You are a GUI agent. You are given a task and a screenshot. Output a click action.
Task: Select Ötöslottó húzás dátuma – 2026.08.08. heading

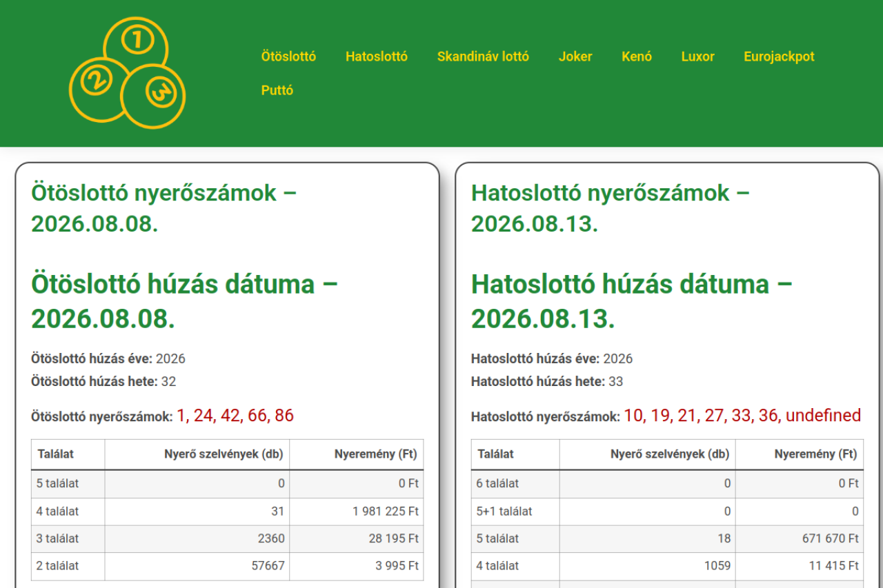coord(185,301)
